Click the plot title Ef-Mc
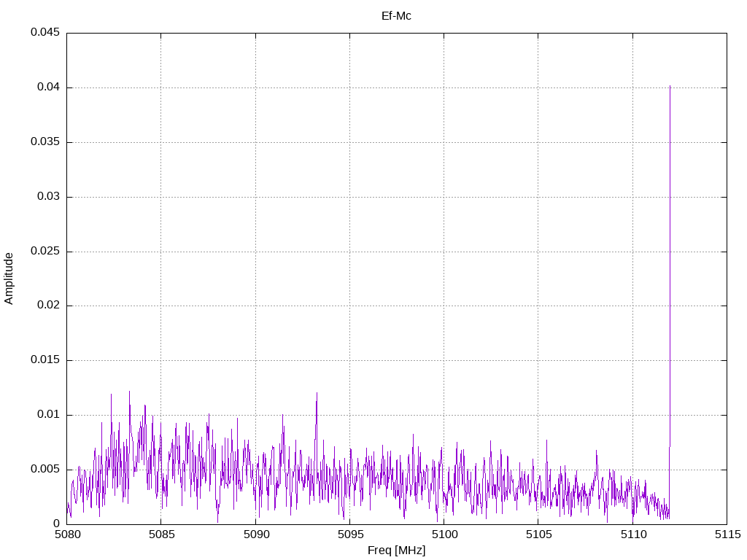This screenshot has height=560, width=747. click(396, 16)
